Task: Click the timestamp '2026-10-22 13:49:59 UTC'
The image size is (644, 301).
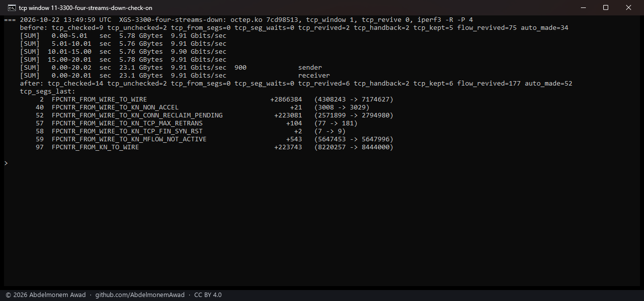Action: 66,20
